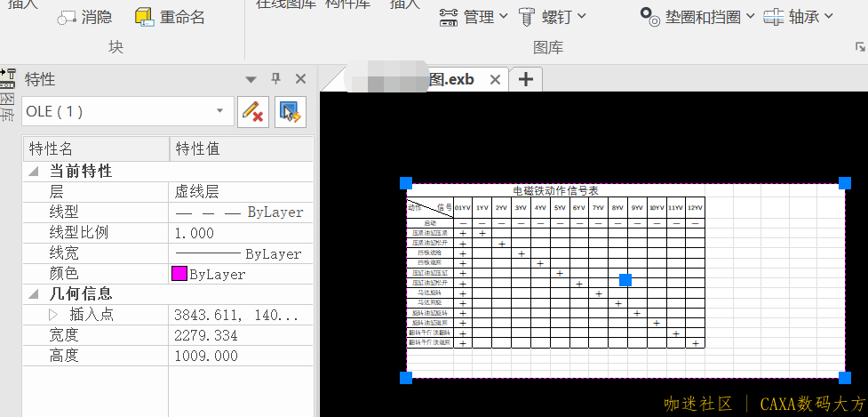
Task: Click the pencil with red X icon
Action: (253, 111)
